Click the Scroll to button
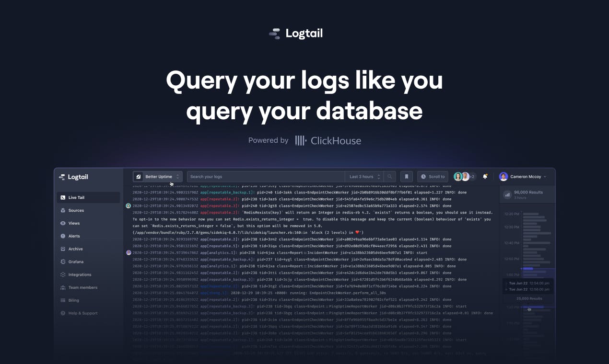 433,177
